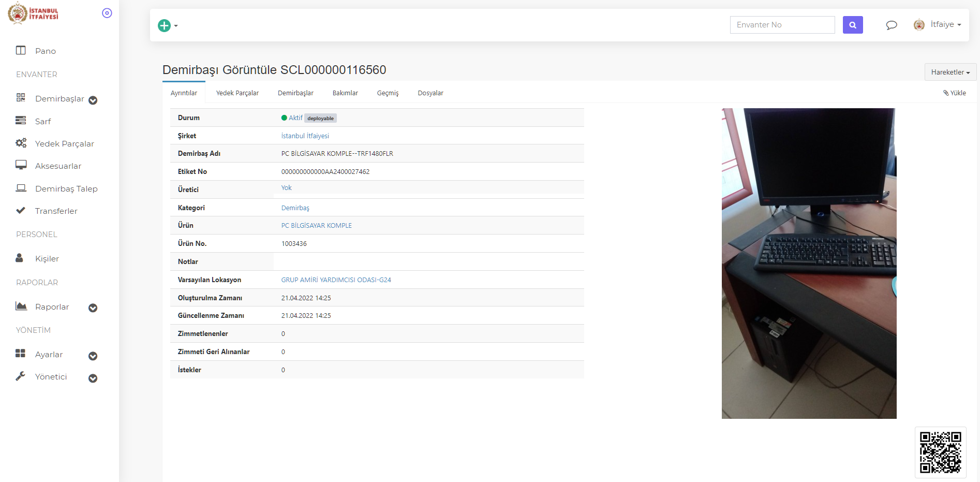Toggle the sidebar collapse circle icon
This screenshot has width=980, height=482.
(x=107, y=13)
